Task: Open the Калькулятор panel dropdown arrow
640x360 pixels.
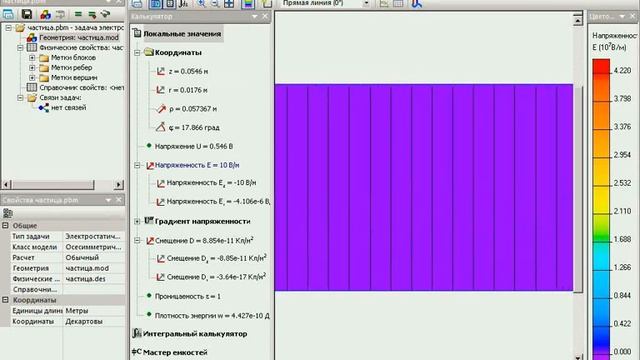Action: pos(255,16)
